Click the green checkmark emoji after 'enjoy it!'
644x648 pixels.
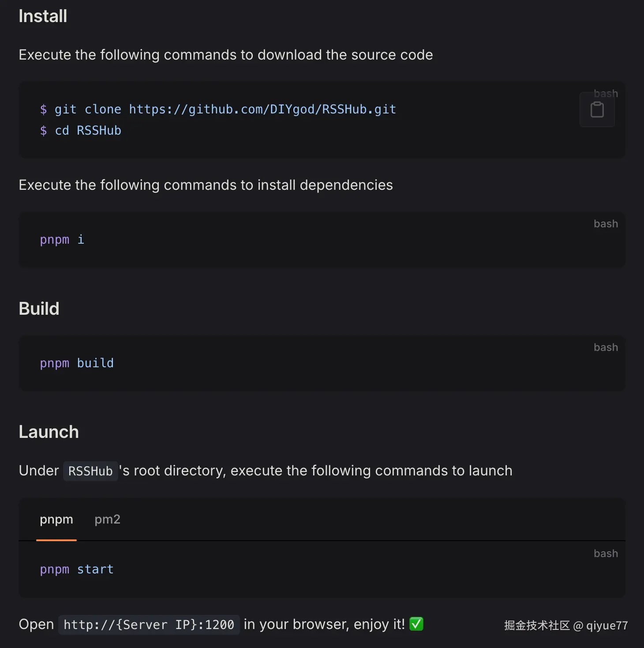tap(416, 624)
